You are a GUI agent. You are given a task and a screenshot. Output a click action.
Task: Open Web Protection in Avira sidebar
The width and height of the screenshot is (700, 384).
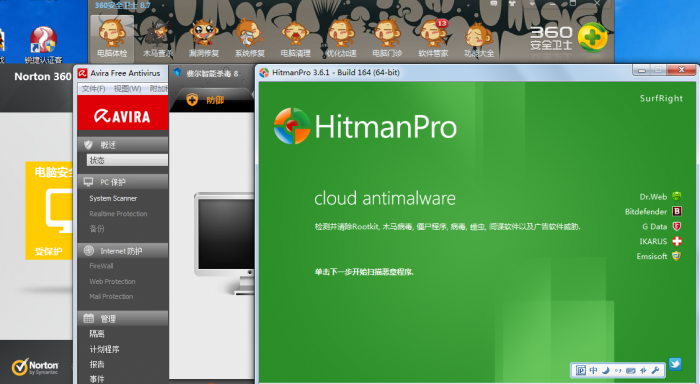click(x=112, y=281)
